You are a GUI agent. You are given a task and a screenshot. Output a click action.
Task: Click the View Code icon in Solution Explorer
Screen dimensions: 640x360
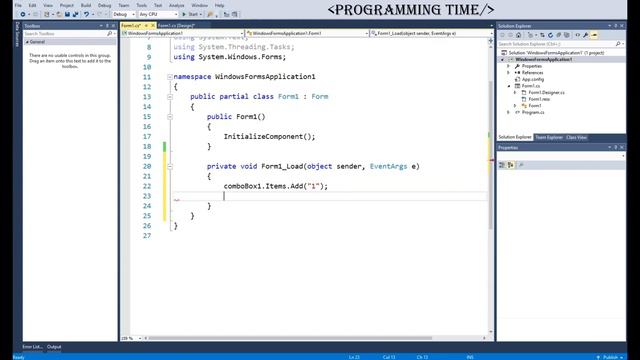point(578,35)
